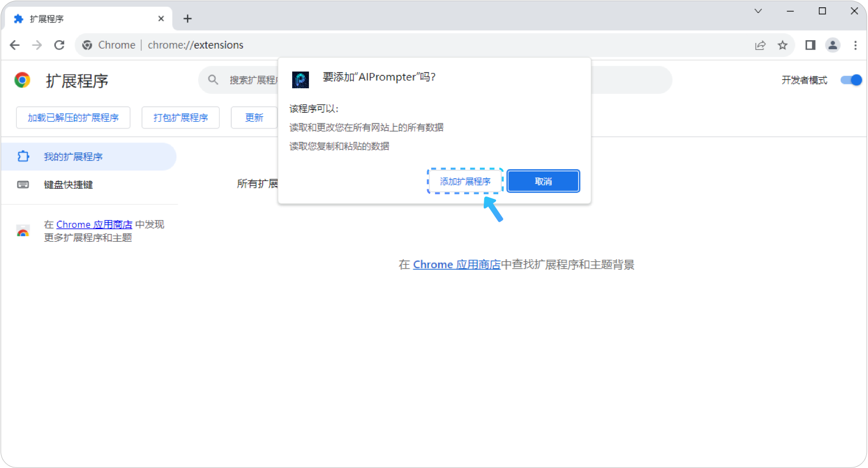
Task: Open Chrome 应用商店 link in main area
Action: tap(457, 265)
